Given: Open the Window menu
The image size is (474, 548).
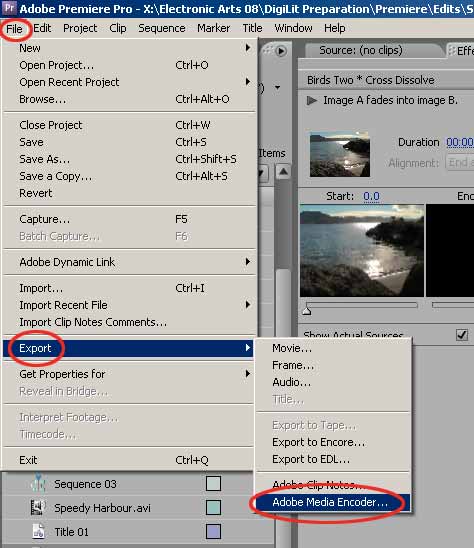Looking at the screenshot, I should click(x=293, y=28).
